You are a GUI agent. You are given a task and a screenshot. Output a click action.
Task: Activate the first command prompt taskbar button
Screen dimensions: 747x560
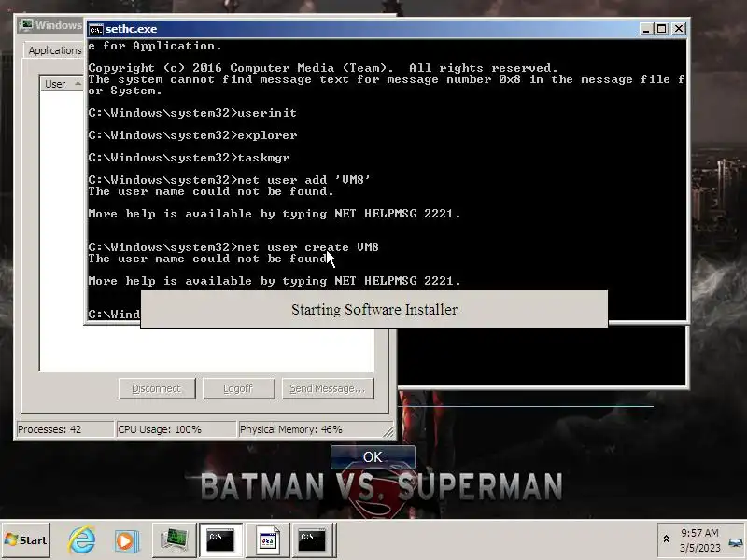tap(220, 540)
